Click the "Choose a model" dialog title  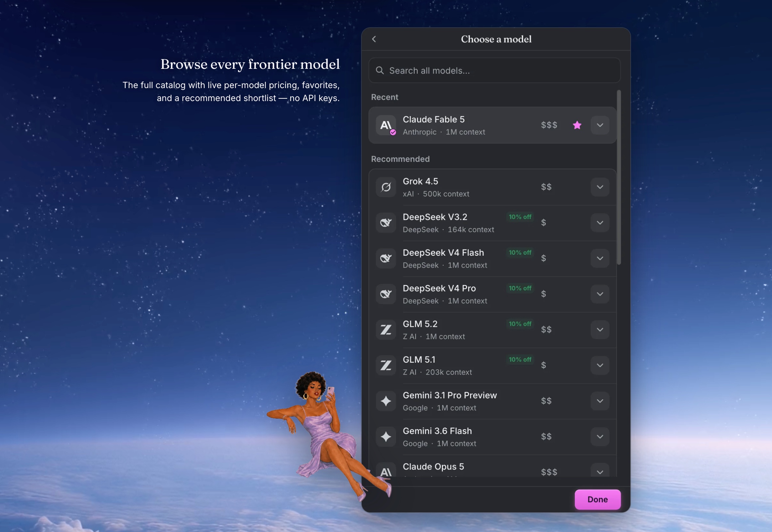[496, 39]
